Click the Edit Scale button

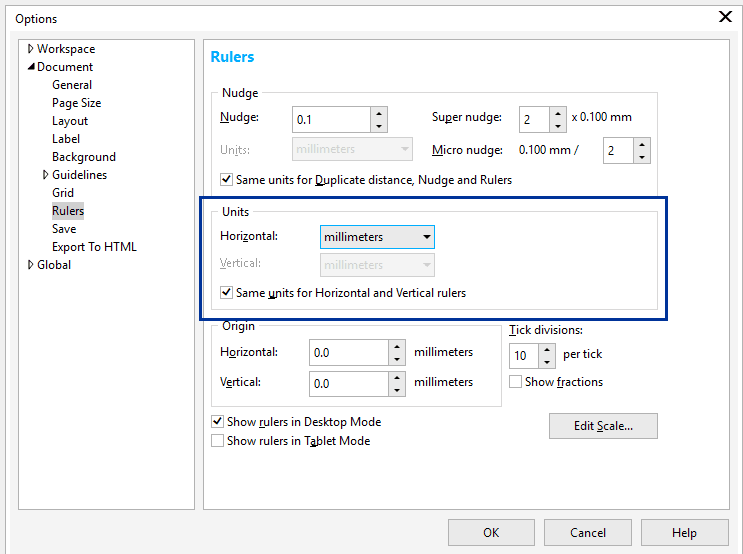603,426
